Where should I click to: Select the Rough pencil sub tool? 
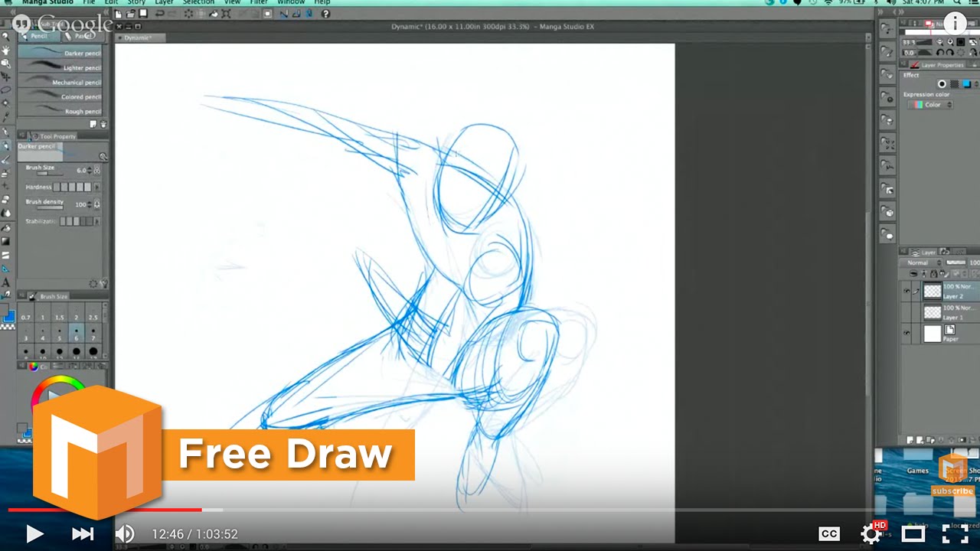60,111
